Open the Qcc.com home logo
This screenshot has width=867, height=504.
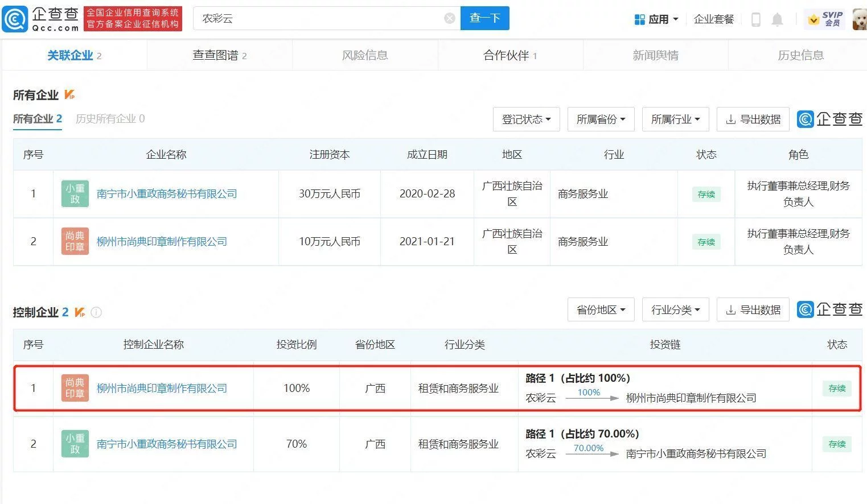(x=40, y=19)
